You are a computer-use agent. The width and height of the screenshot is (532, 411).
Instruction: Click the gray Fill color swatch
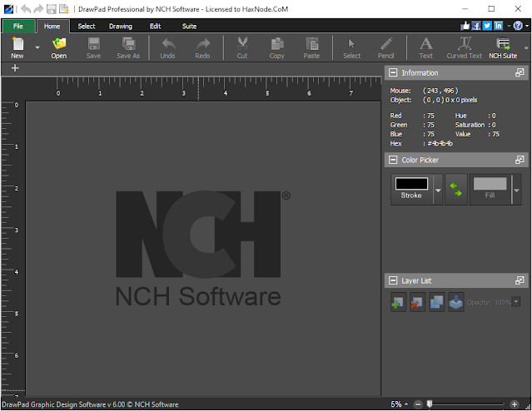[x=490, y=184]
